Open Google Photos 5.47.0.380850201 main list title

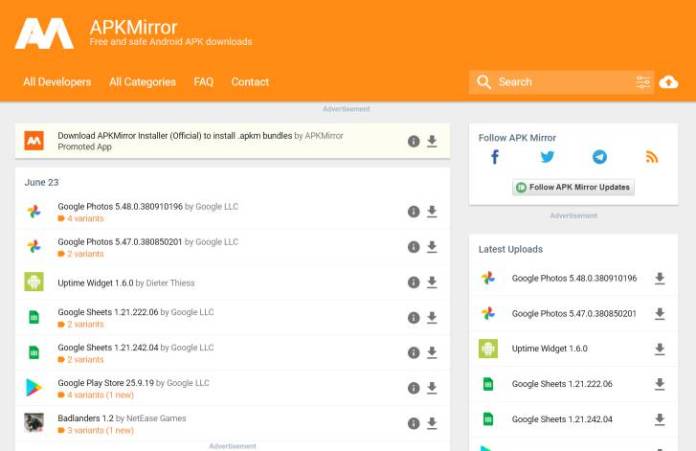(x=120, y=242)
